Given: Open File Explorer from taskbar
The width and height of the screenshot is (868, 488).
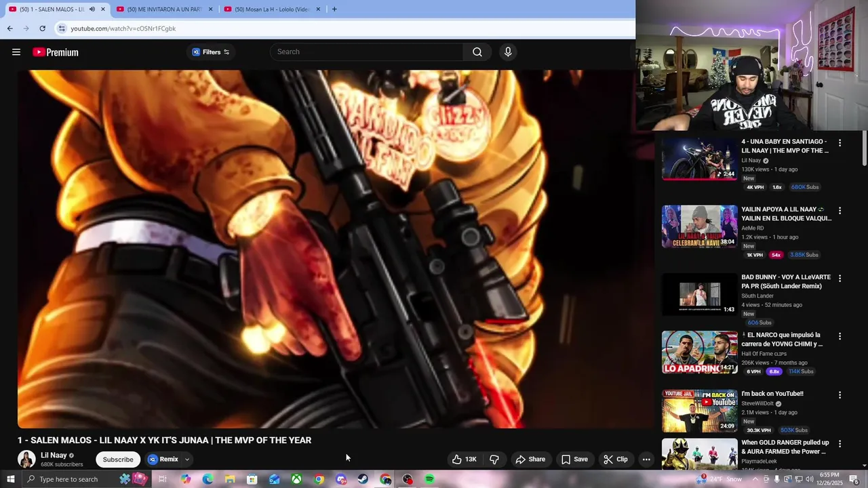Looking at the screenshot, I should (230, 479).
